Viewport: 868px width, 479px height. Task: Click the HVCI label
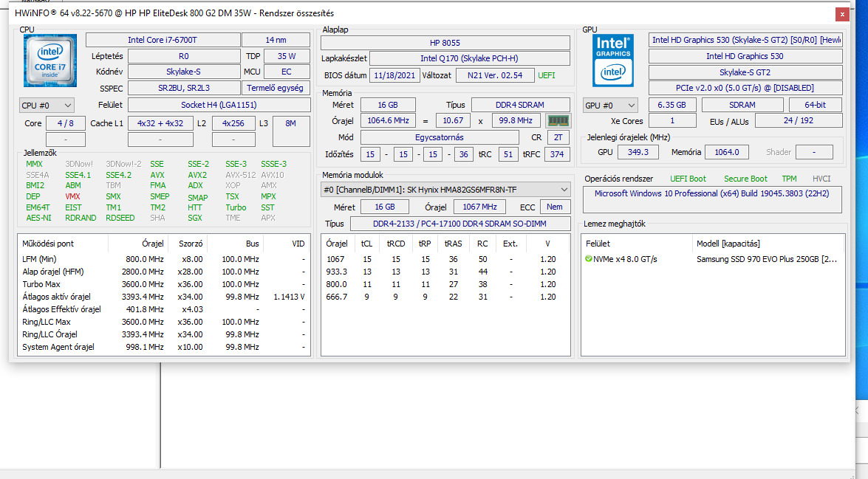click(x=821, y=179)
